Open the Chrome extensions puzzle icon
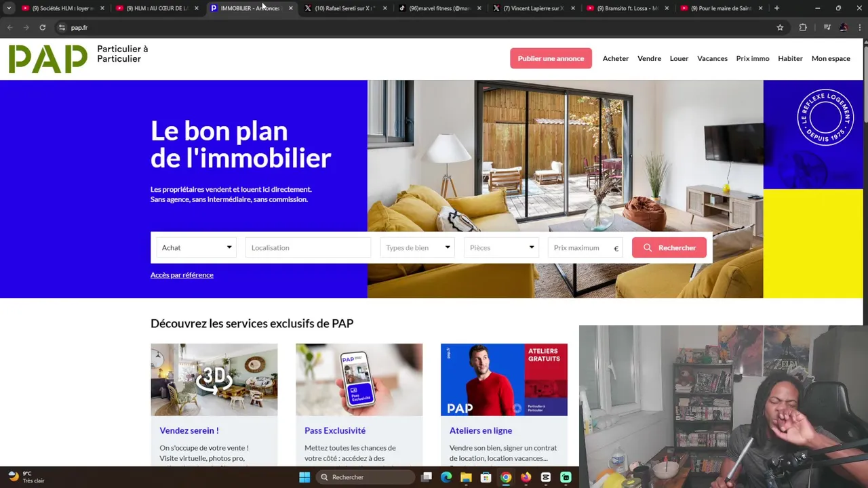 803,27
